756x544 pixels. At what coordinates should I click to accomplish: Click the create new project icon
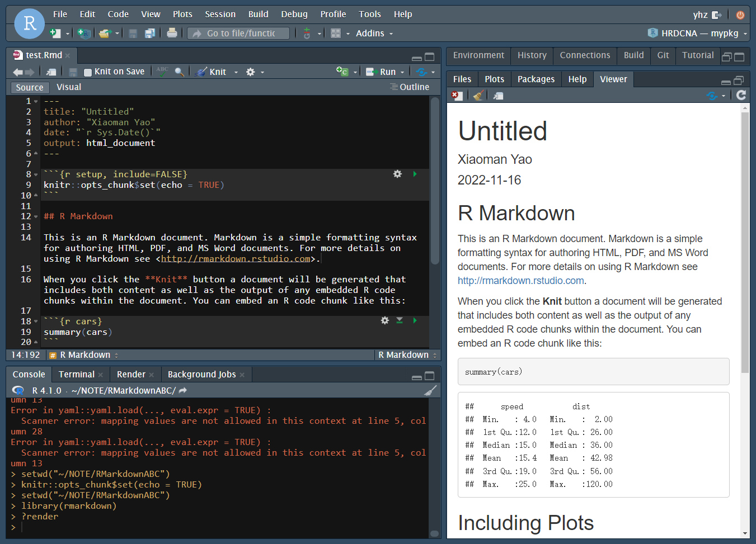[84, 34]
